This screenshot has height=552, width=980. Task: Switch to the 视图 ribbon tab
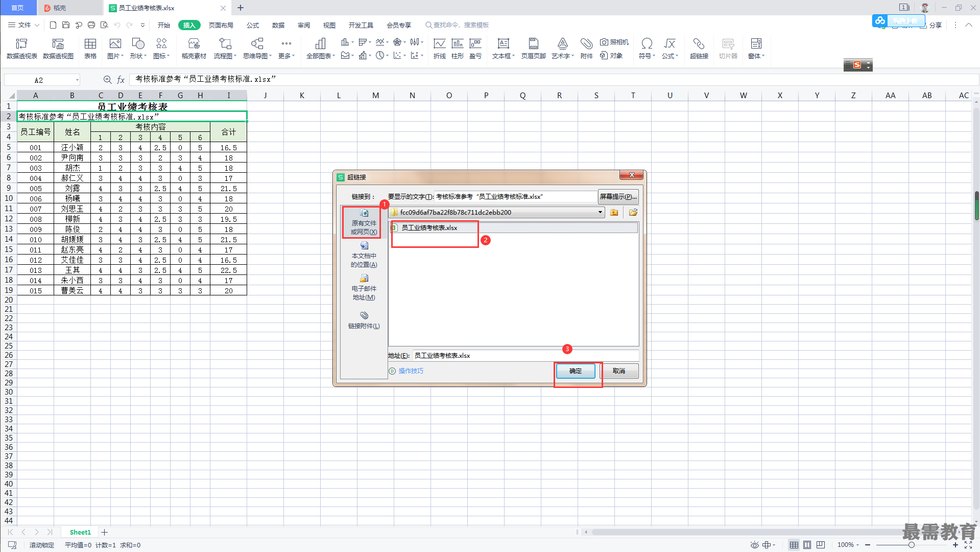[x=329, y=25]
